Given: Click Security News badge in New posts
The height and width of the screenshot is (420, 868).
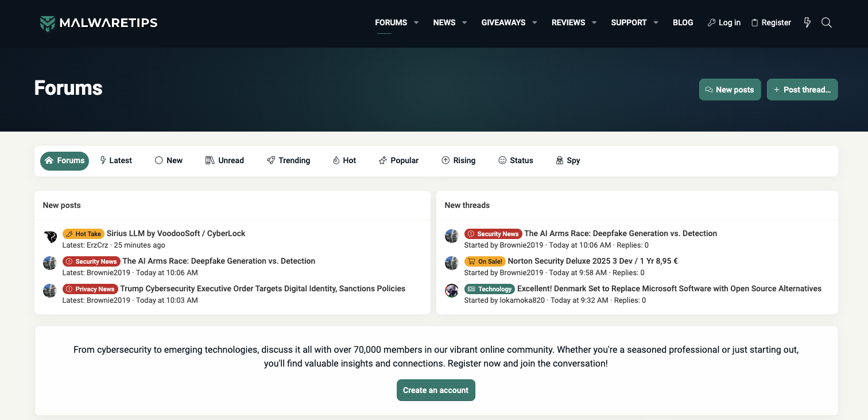Looking at the screenshot, I should click(x=91, y=261).
